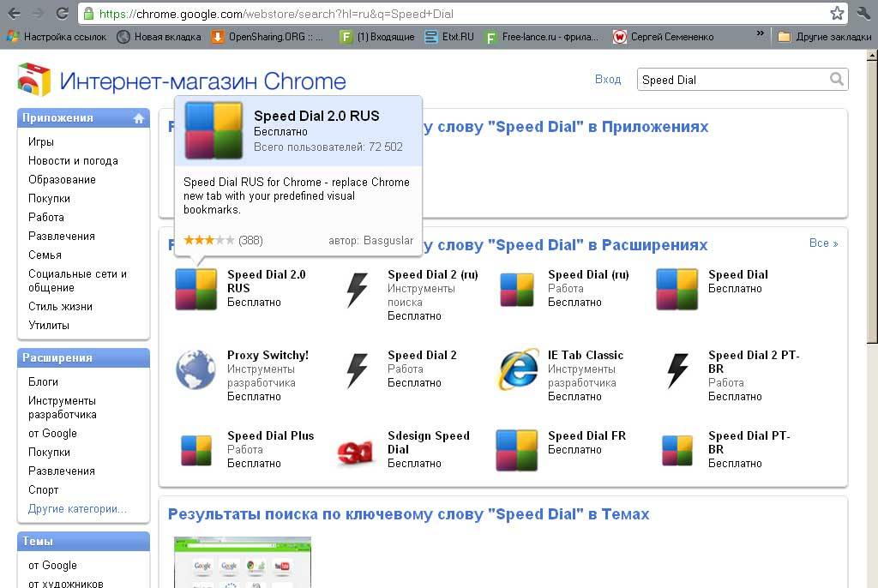Viewport: 878px width, 588px height.
Task: Click the Proxy Switchy! globe icon
Action: pos(196,369)
